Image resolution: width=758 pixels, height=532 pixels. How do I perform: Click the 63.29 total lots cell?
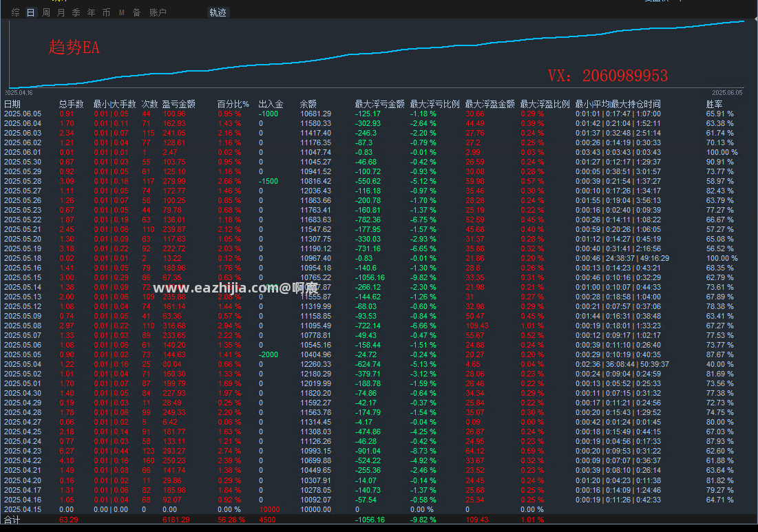tap(68, 520)
